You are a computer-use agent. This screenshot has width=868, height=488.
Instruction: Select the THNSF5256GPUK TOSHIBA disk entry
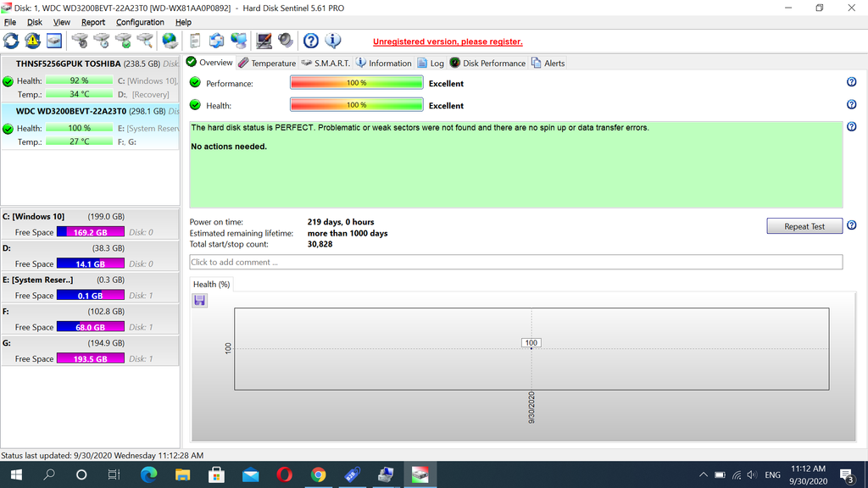90,79
